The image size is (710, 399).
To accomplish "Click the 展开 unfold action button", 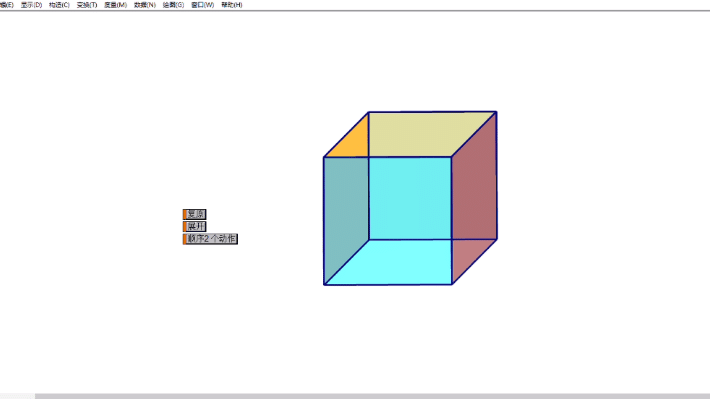I will pyautogui.click(x=197, y=226).
